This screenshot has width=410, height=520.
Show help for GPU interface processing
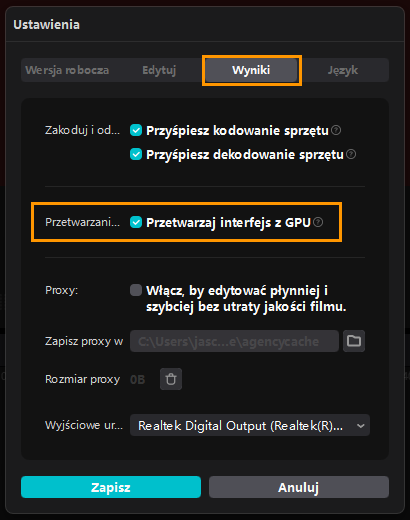318,222
